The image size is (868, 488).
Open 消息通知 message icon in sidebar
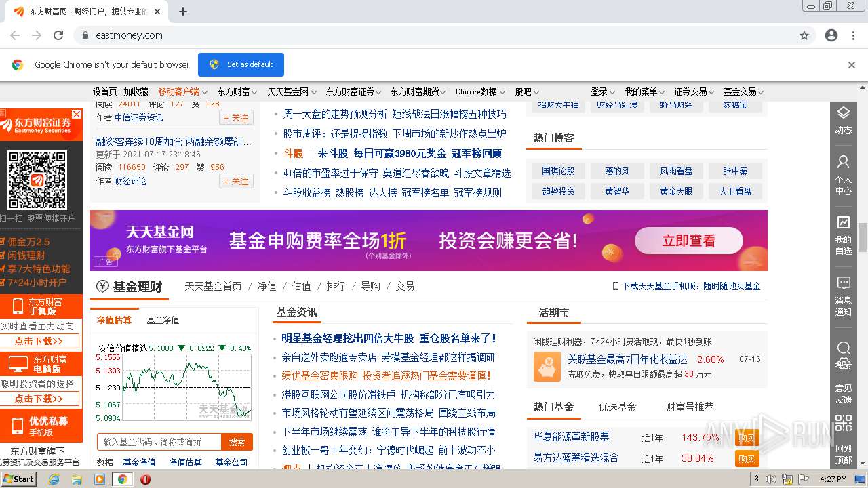point(843,283)
